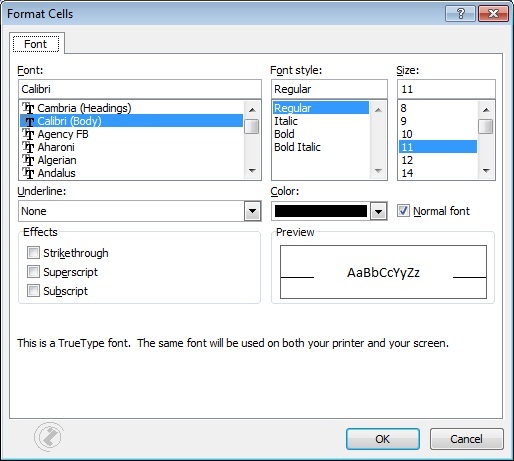Choose font size 14 from list

pos(407,173)
